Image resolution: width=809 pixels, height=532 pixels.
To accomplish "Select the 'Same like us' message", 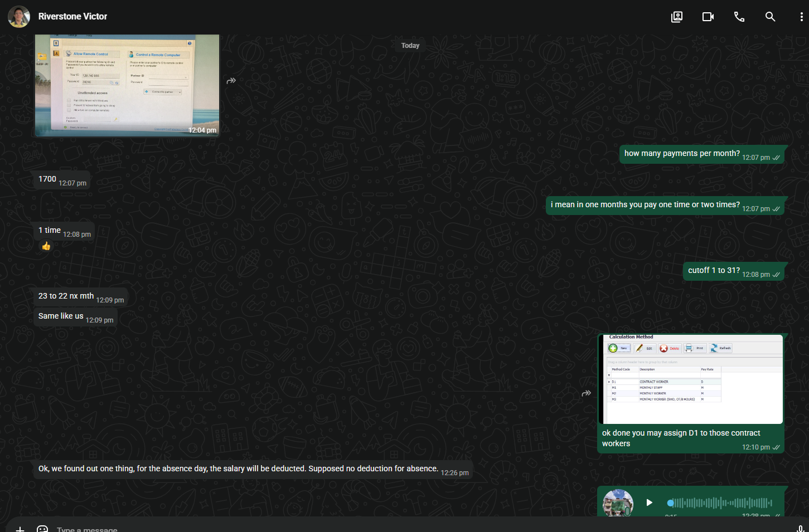I will point(76,316).
